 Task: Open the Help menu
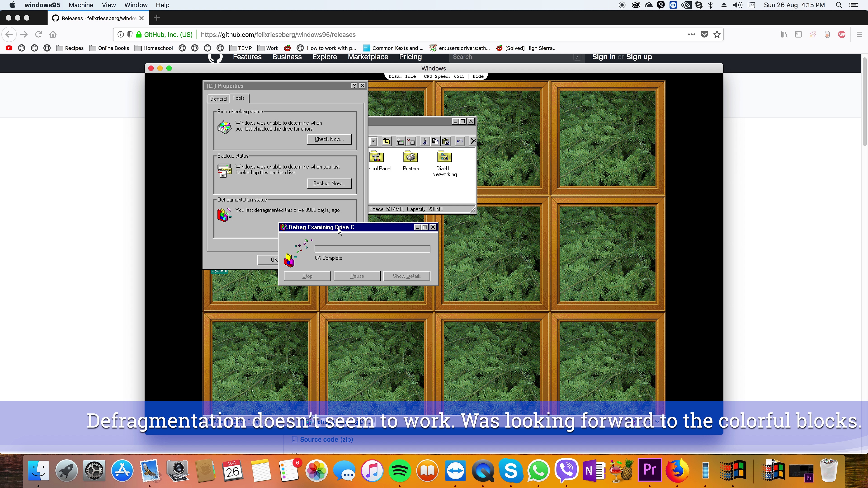[x=163, y=5]
